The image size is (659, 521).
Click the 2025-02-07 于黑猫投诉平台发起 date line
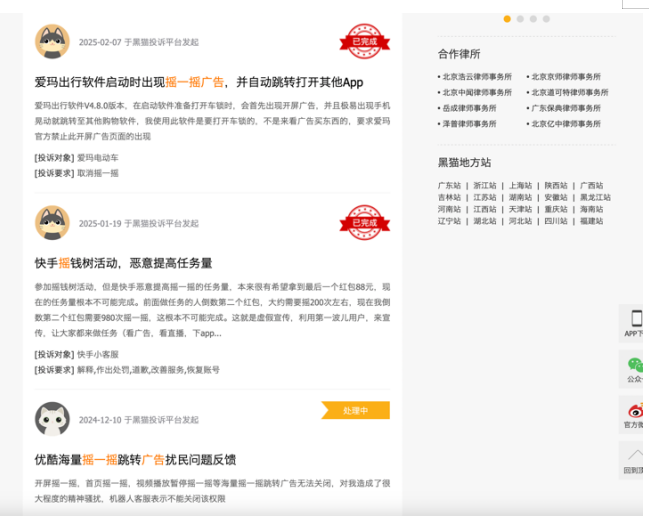[x=139, y=42]
